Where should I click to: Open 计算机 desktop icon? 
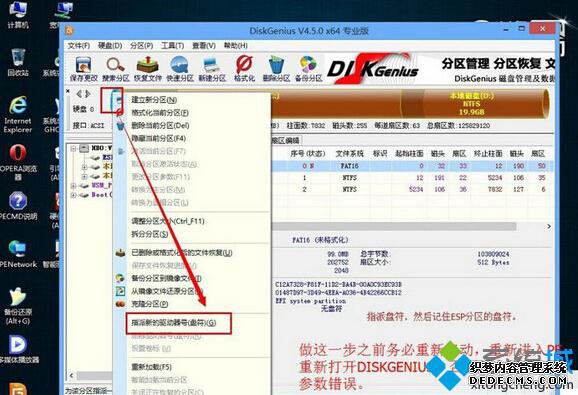[18, 15]
